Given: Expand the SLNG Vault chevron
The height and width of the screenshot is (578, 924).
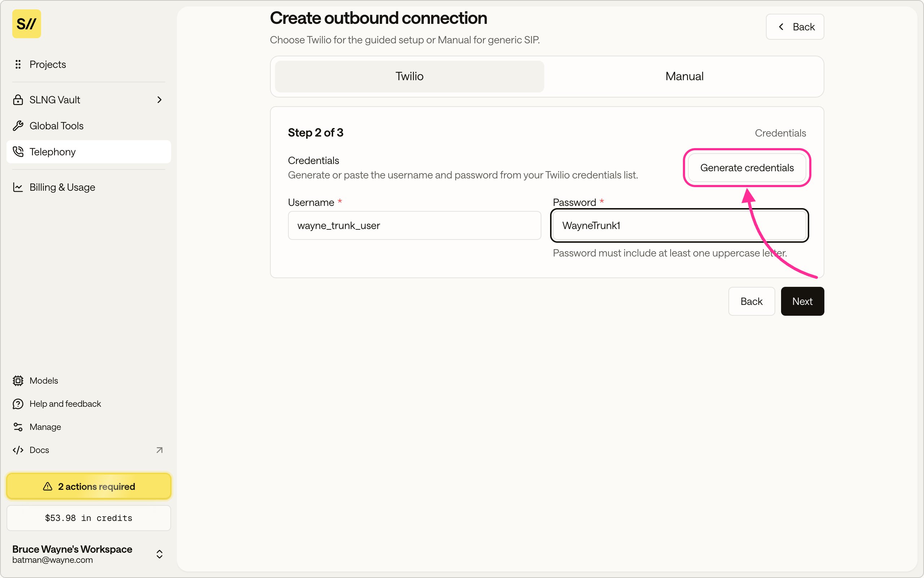Looking at the screenshot, I should [160, 100].
